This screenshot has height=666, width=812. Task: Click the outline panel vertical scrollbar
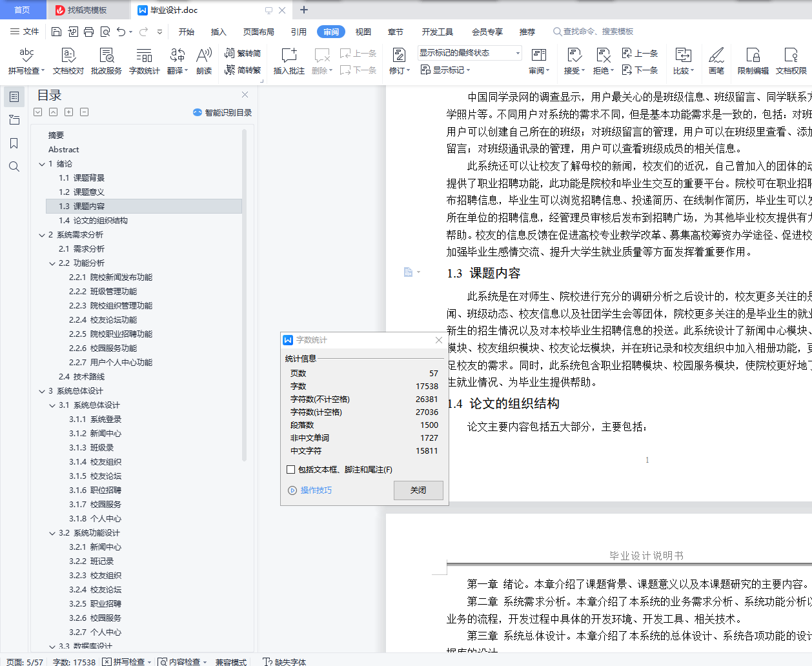coord(245,295)
